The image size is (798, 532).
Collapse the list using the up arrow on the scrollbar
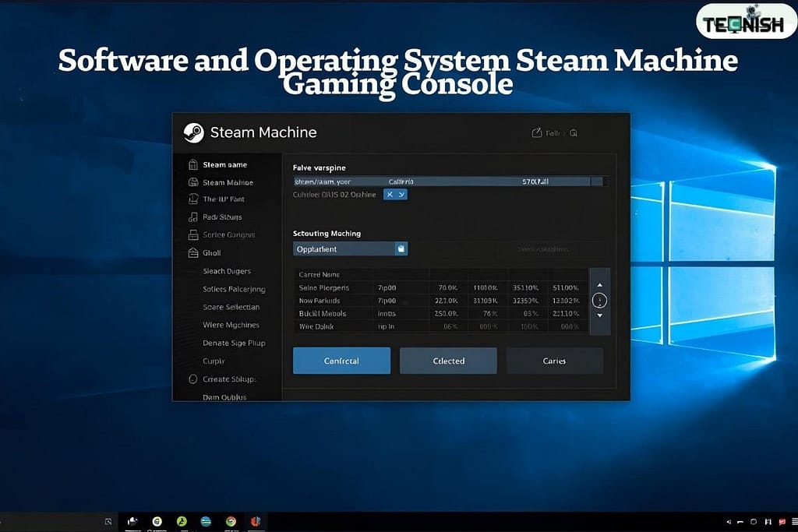600,285
